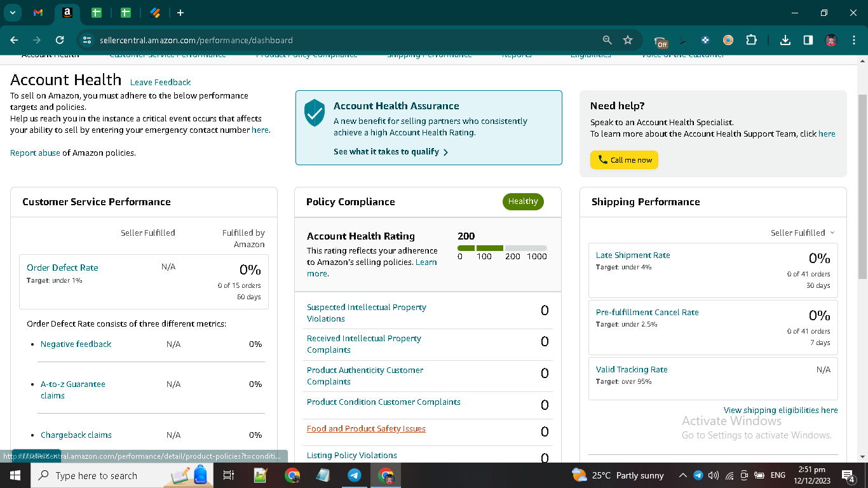This screenshot has width=868, height=488.
Task: Expand the Seller Fulfilled shipping dropdown
Action: 803,233
